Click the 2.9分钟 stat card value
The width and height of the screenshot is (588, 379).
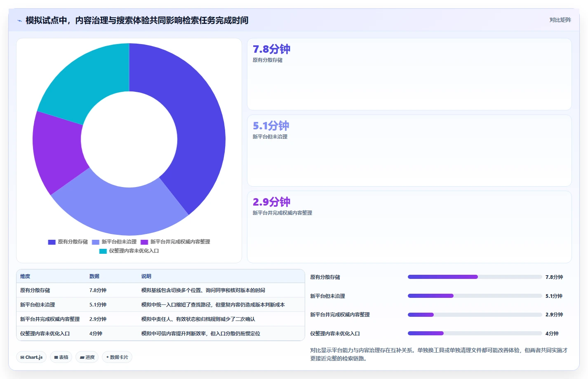tap(271, 202)
